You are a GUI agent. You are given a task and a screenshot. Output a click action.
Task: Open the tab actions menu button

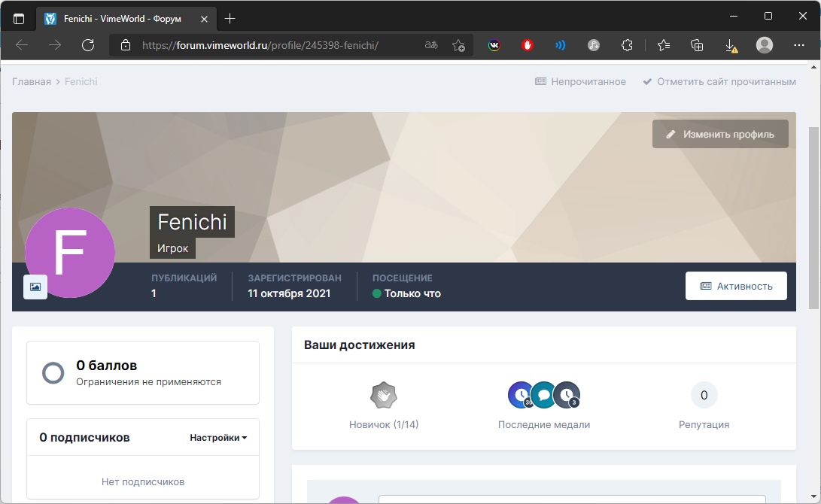(19, 18)
